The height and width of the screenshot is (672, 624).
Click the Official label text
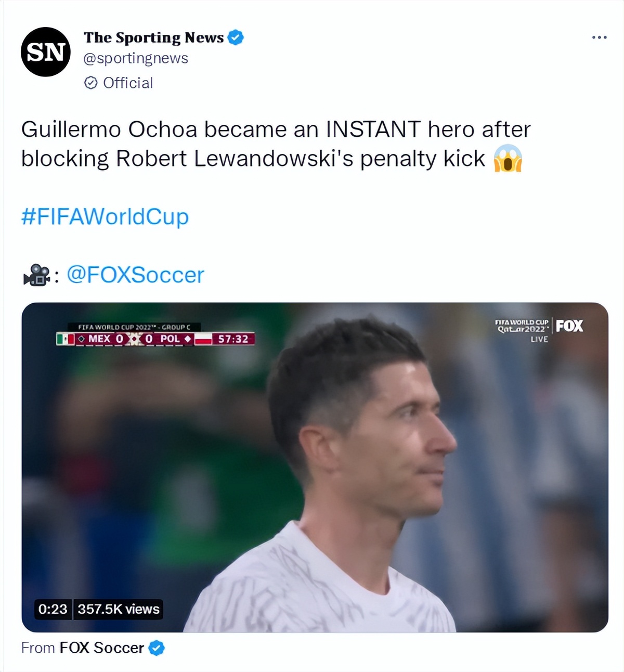(128, 83)
